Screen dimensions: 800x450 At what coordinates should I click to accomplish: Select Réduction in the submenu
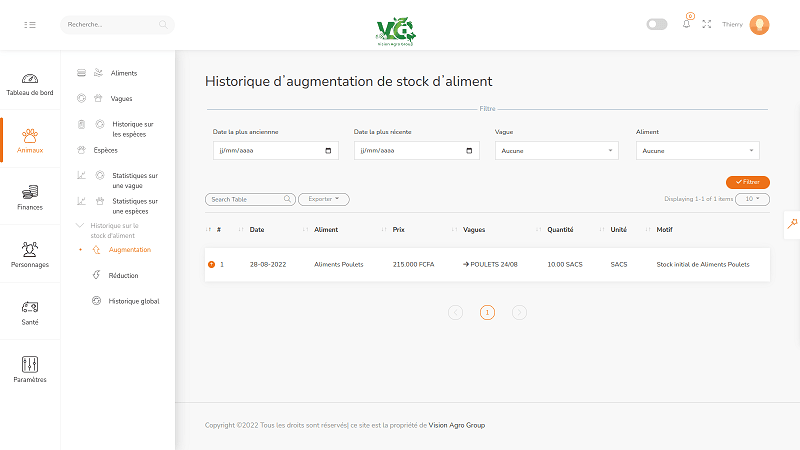click(x=123, y=275)
